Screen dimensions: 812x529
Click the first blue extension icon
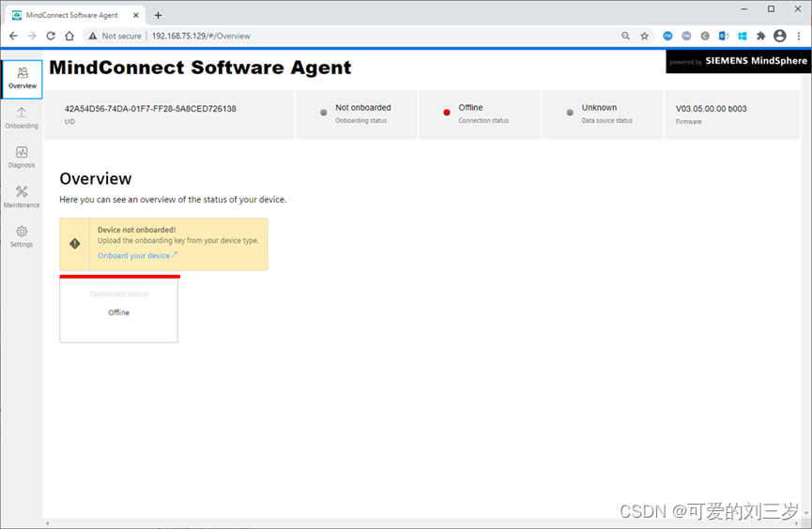point(667,36)
